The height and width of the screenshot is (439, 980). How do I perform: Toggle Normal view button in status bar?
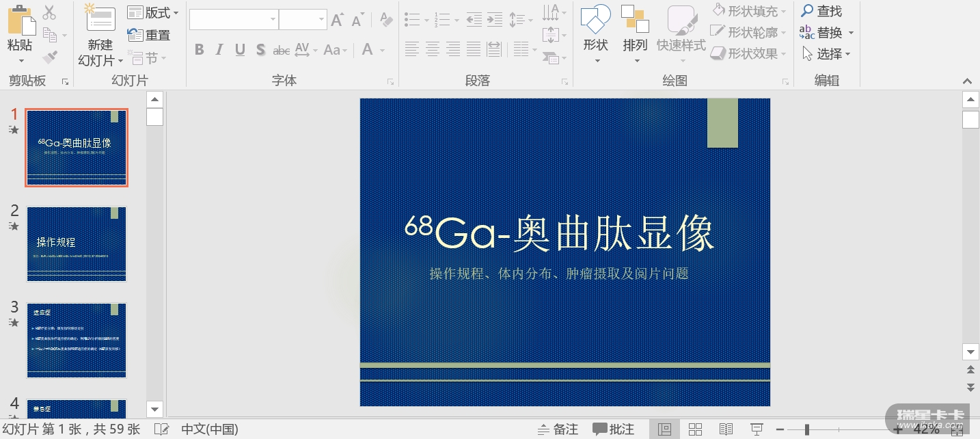[x=664, y=429]
